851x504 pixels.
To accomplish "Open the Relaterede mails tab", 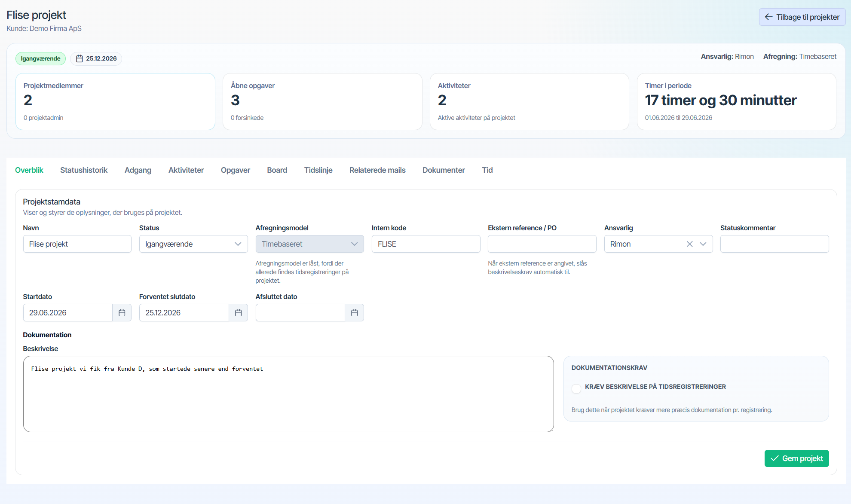I will (377, 170).
